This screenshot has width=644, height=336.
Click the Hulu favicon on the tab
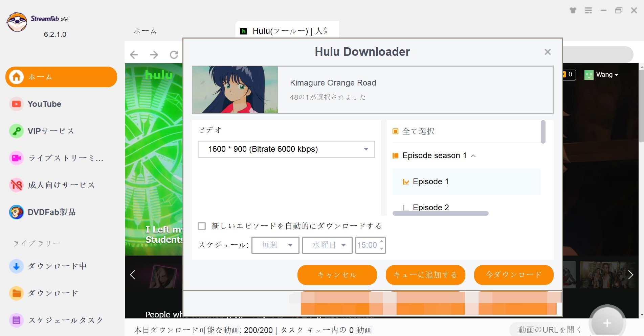pyautogui.click(x=244, y=31)
